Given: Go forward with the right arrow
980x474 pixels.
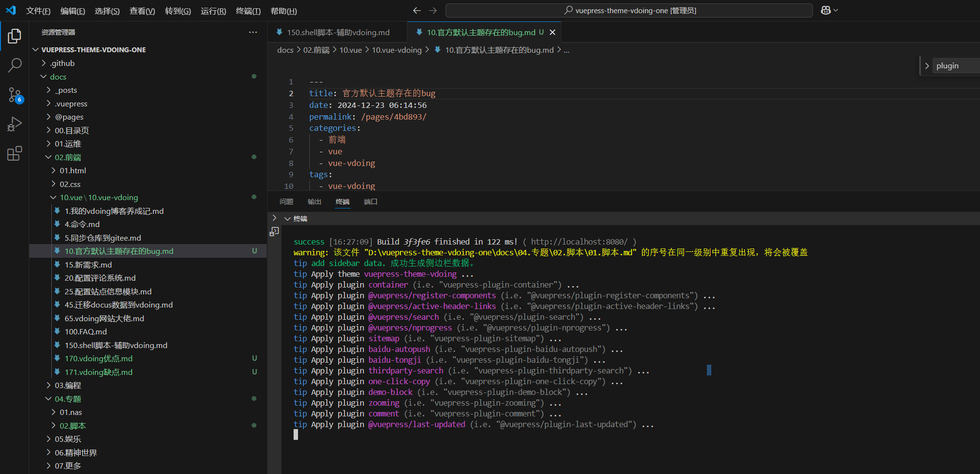Looking at the screenshot, I should [433, 10].
